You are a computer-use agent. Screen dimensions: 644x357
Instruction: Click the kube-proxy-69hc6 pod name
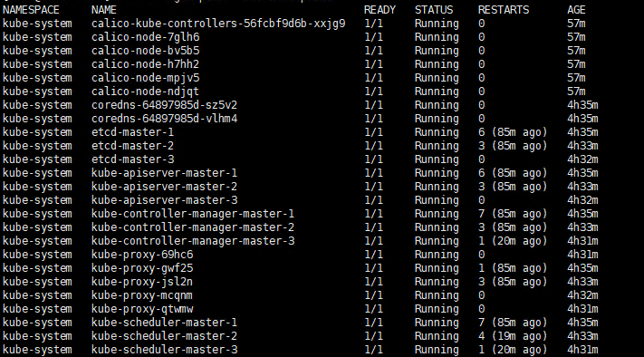click(142, 255)
